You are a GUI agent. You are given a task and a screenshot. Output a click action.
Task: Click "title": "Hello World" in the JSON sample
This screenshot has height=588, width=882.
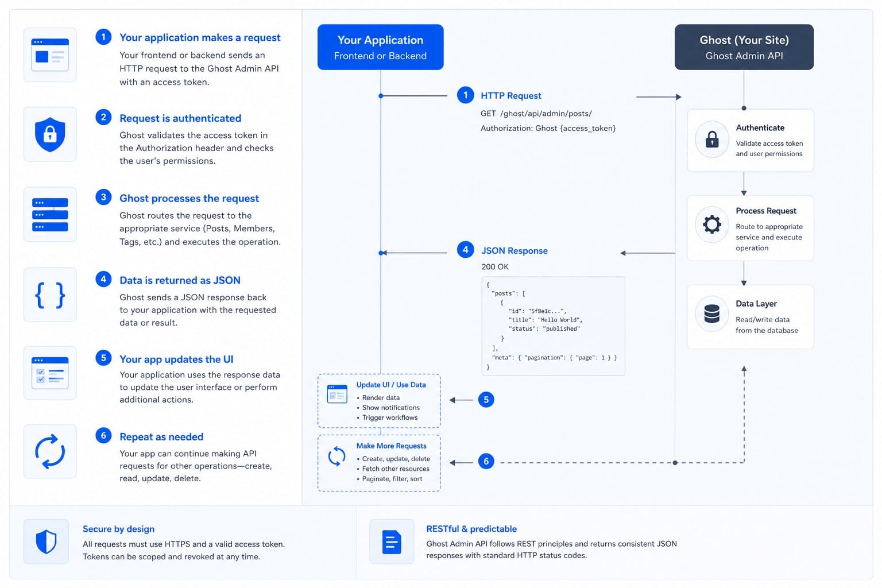tap(546, 320)
